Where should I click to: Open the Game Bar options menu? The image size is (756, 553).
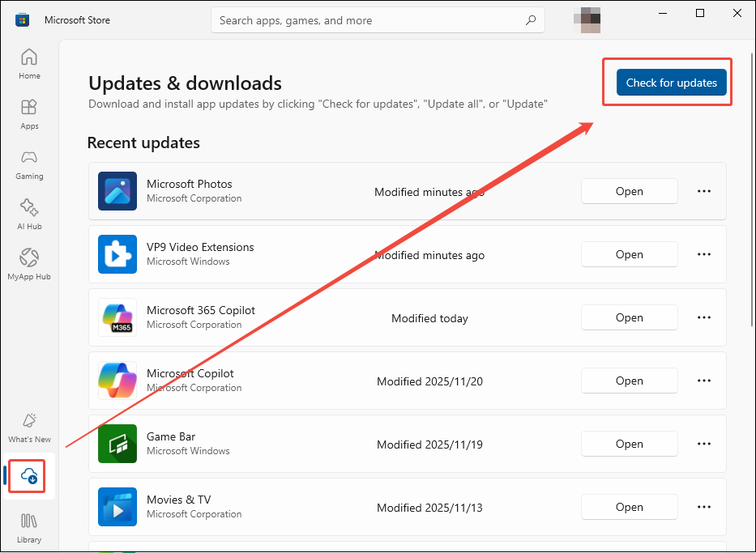coord(703,444)
